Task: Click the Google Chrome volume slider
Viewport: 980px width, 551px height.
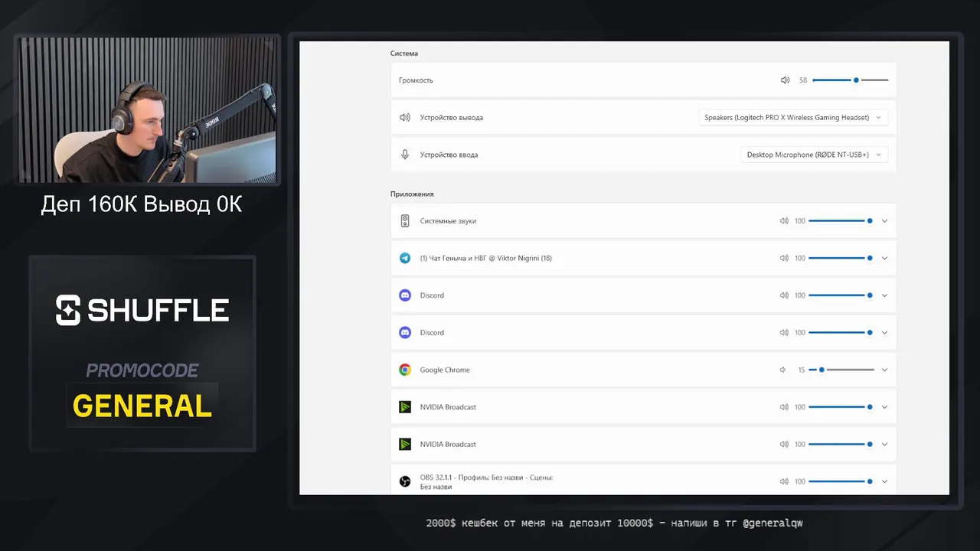Action: [x=841, y=370]
